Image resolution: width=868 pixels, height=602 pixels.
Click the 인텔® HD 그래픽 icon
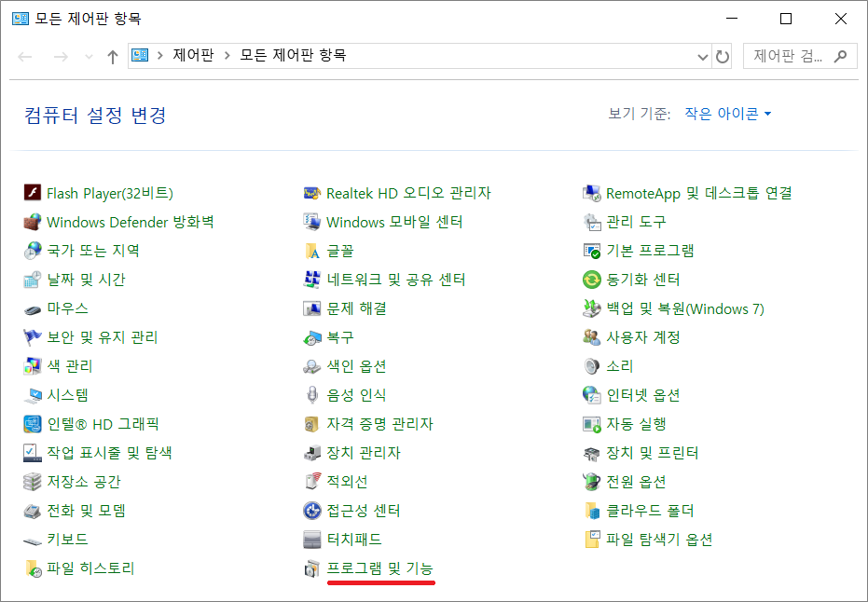(33, 424)
